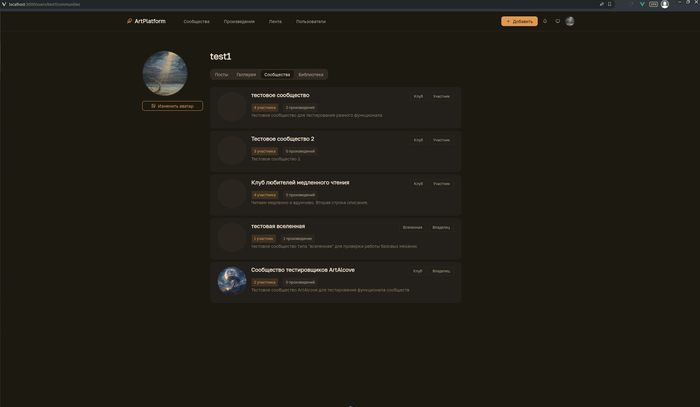Click "0 произведений" in Тестовое сообщество 2
This screenshot has height=407, width=700.
(300, 151)
